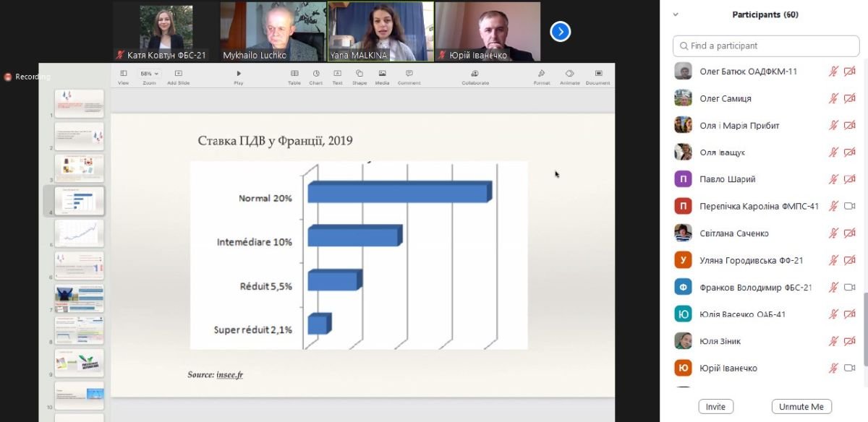Image resolution: width=868 pixels, height=422 pixels.
Task: Click the Participants (60) panel title
Action: pos(765,14)
